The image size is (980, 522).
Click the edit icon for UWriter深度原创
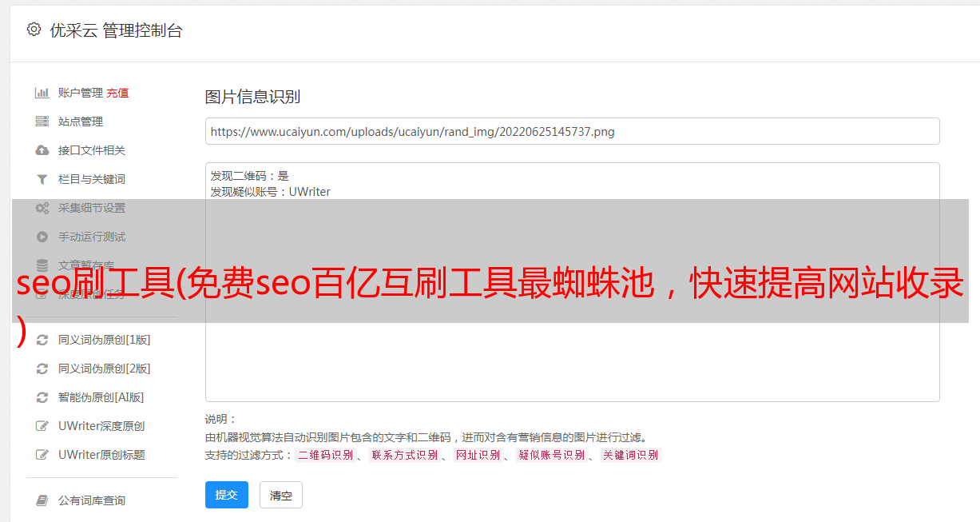(x=42, y=426)
